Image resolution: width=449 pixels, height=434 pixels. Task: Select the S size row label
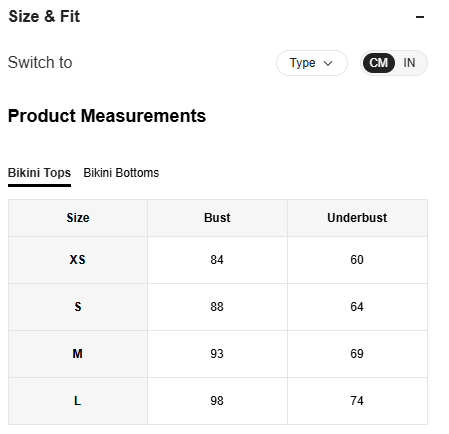[78, 307]
